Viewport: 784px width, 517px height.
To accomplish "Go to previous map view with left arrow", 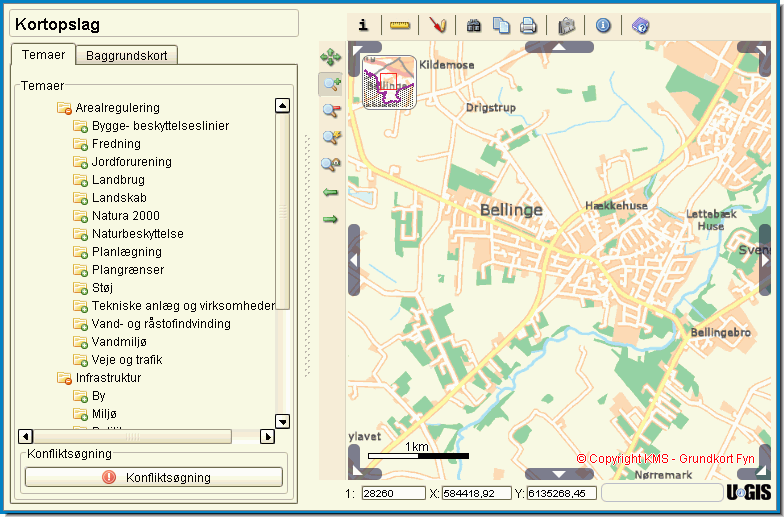I will [x=330, y=192].
